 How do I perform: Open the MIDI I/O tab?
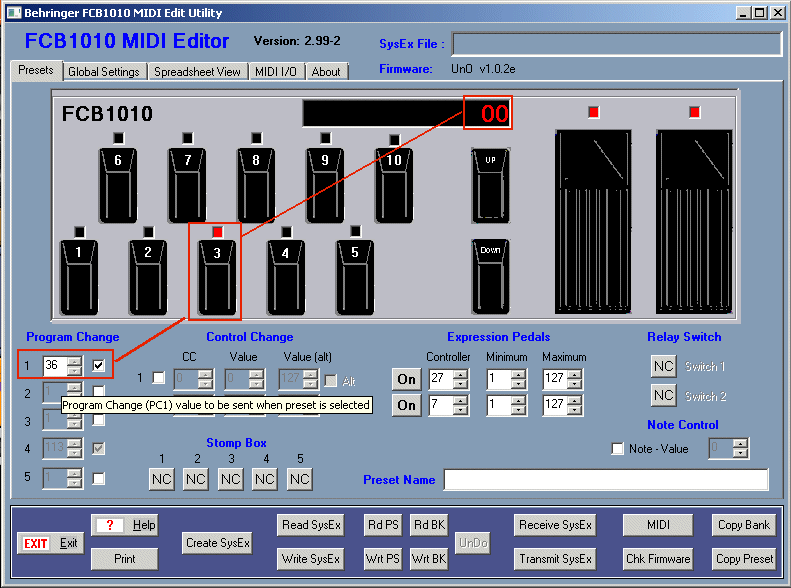tap(276, 72)
